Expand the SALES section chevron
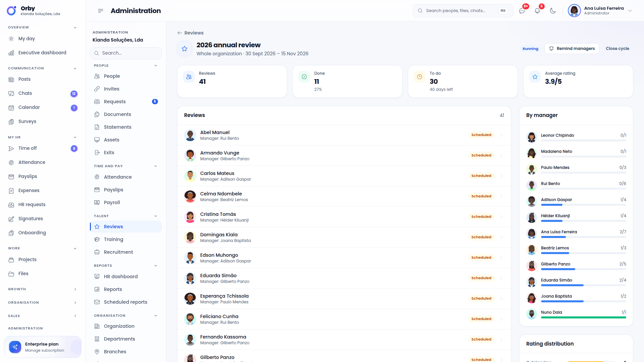Image resolution: width=644 pixels, height=362 pixels. 75,316
